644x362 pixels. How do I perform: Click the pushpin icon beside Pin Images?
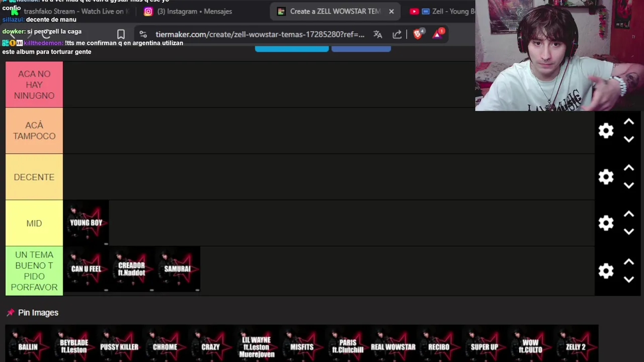[10, 313]
